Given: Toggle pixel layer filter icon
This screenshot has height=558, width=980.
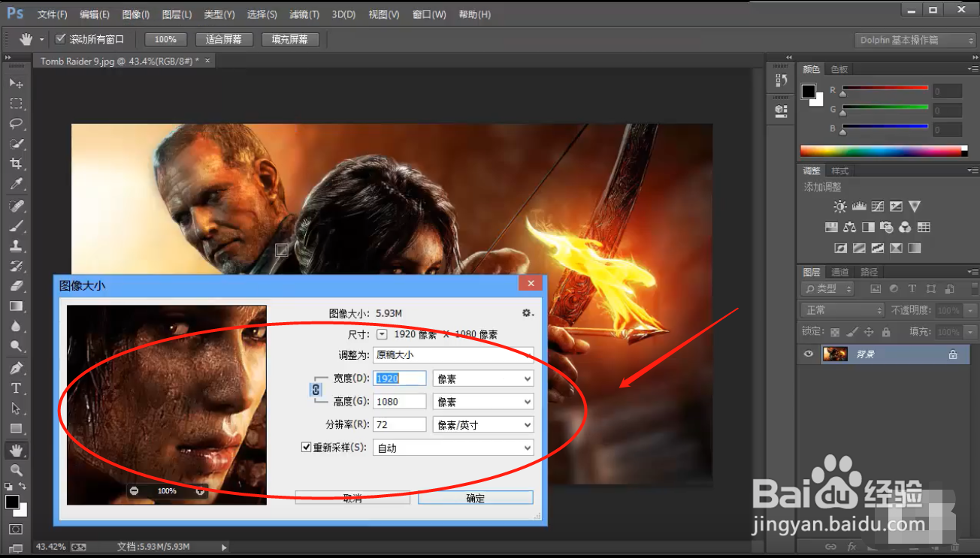Looking at the screenshot, I should pyautogui.click(x=876, y=288).
